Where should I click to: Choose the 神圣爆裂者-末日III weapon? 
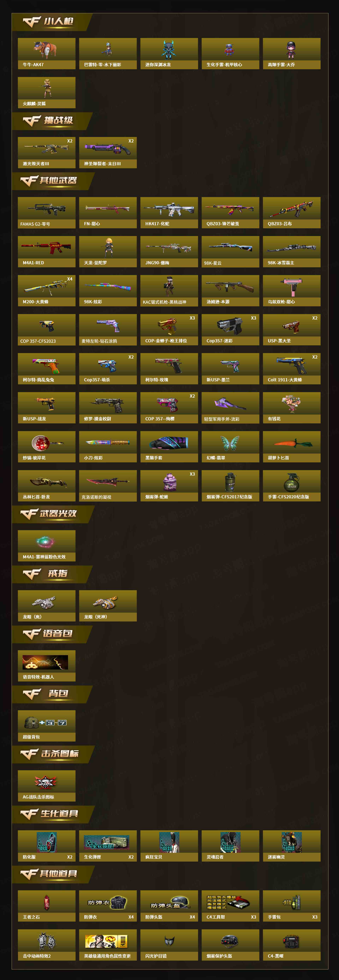tap(108, 153)
